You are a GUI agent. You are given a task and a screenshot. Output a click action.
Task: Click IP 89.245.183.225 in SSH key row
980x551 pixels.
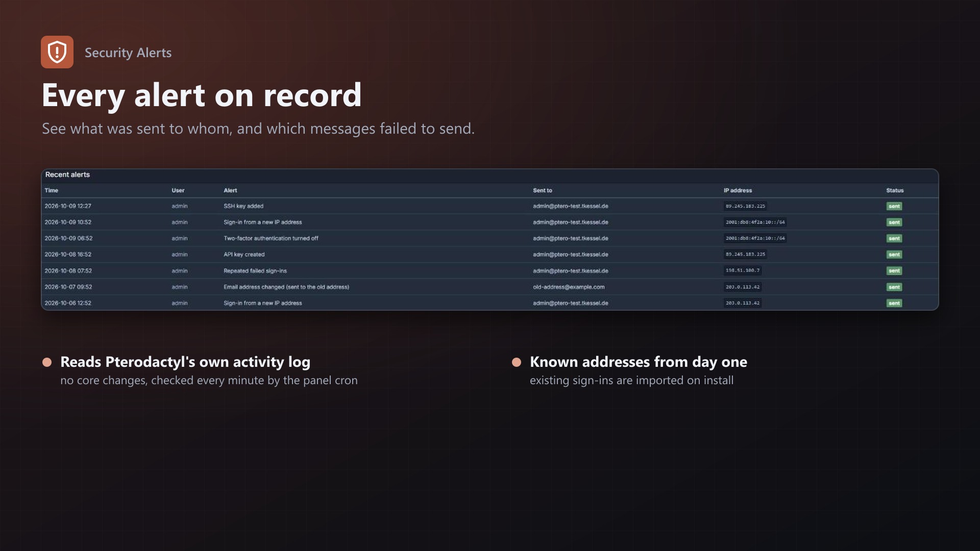coord(745,206)
